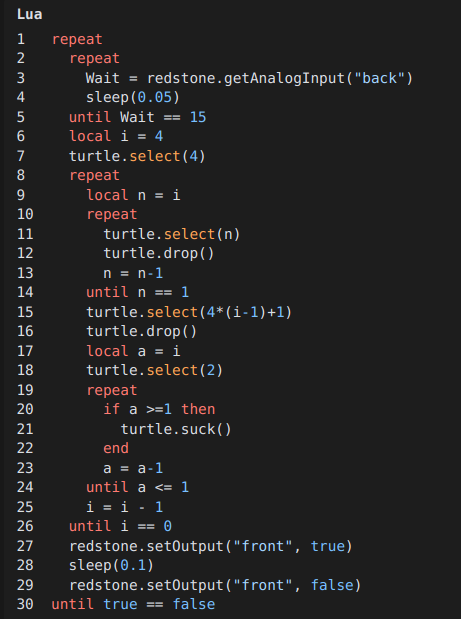Click the 'true' value on line 27

[x=327, y=546]
